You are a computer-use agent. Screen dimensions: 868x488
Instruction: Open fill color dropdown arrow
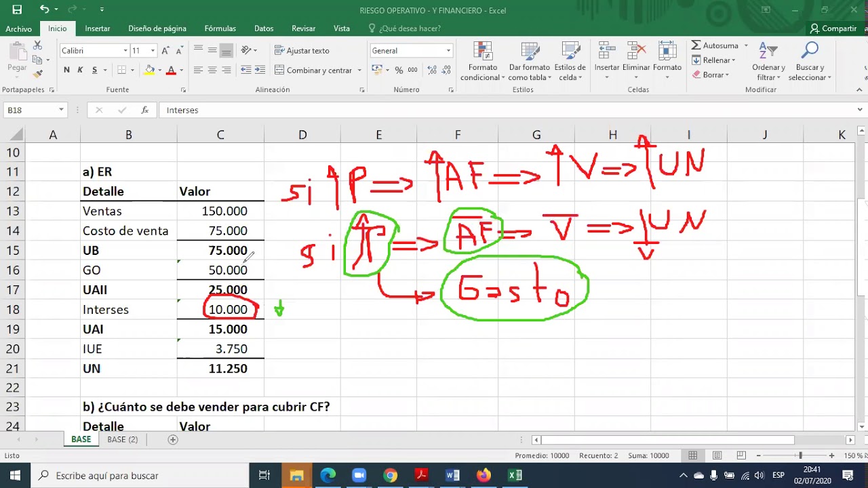click(159, 70)
